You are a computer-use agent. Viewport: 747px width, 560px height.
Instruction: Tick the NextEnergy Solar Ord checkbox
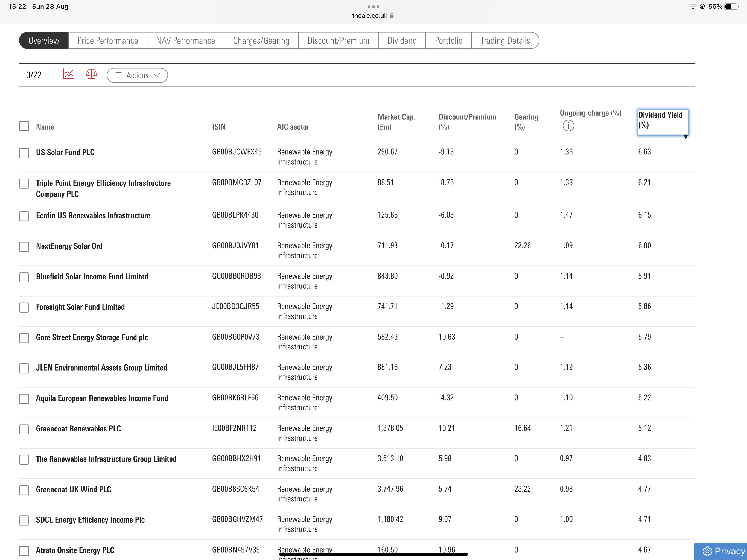click(x=24, y=247)
